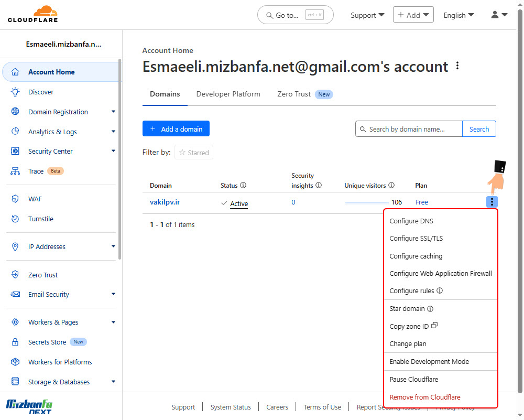Click the Domain Registration globe icon
Screen dimensions: 524x420
[x=15, y=111]
